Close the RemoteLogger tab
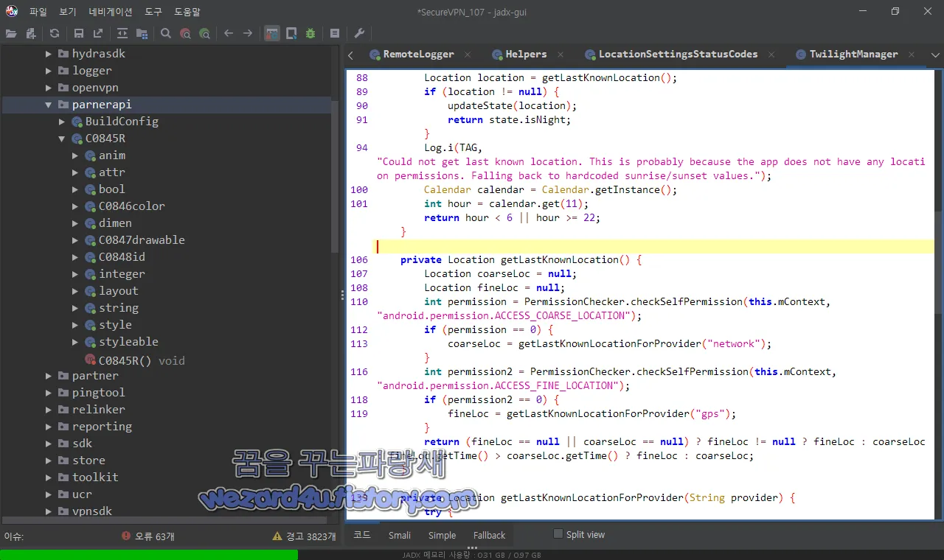The width and height of the screenshot is (944, 560). coord(468,55)
